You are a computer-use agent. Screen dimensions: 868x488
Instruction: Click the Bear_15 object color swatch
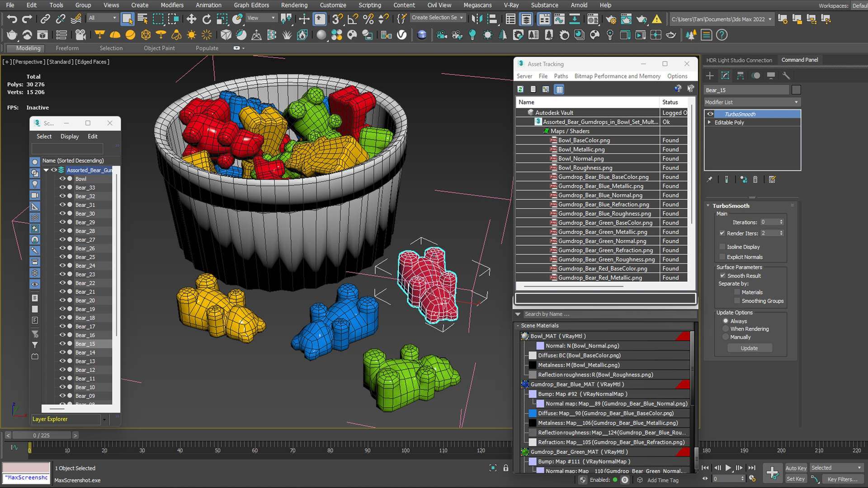coord(796,90)
